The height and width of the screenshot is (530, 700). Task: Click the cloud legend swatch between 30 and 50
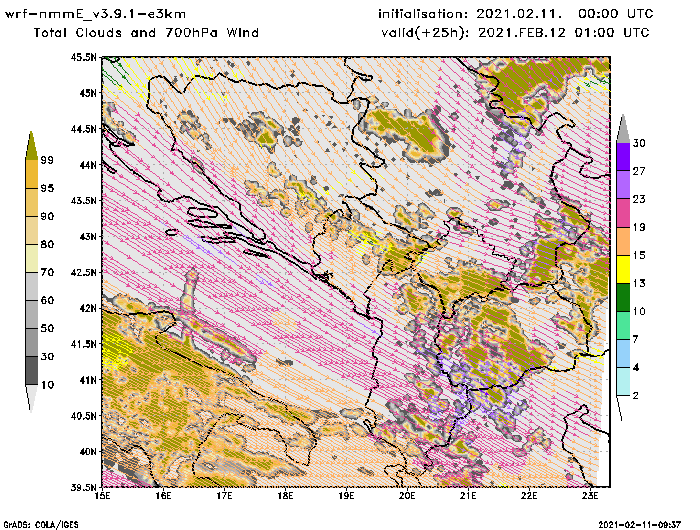31,342
